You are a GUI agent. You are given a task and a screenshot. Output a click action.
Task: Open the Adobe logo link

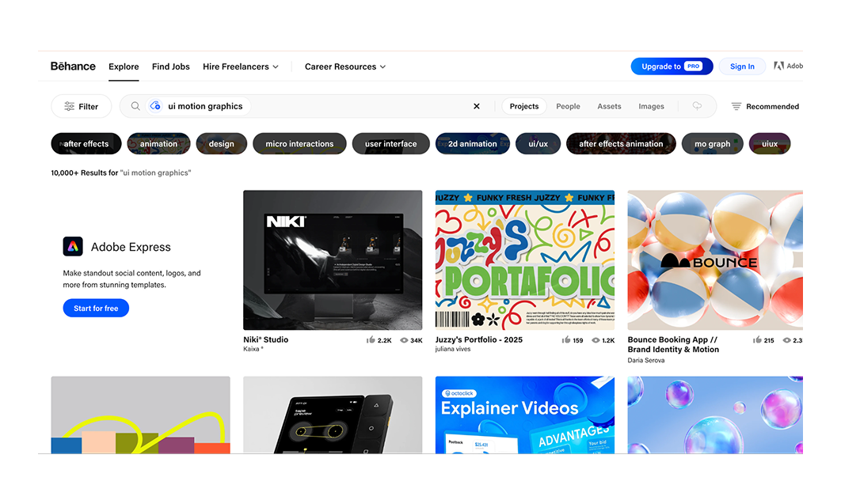coord(788,66)
